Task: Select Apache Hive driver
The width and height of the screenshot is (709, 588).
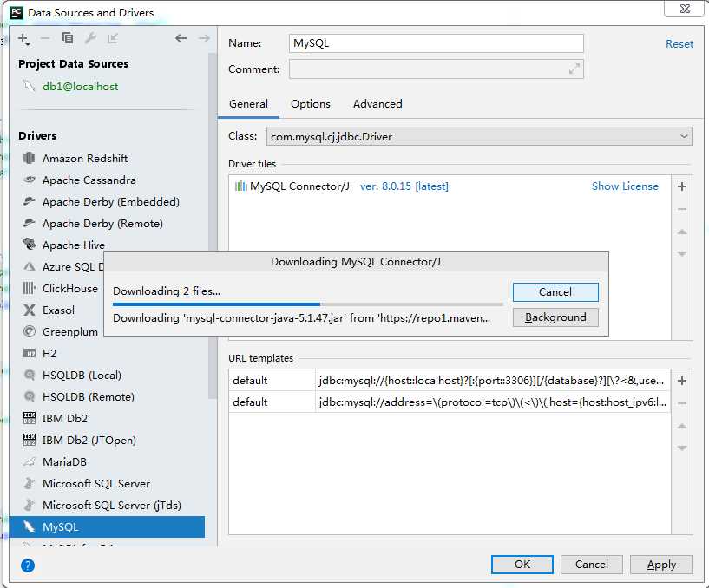Action: click(73, 245)
